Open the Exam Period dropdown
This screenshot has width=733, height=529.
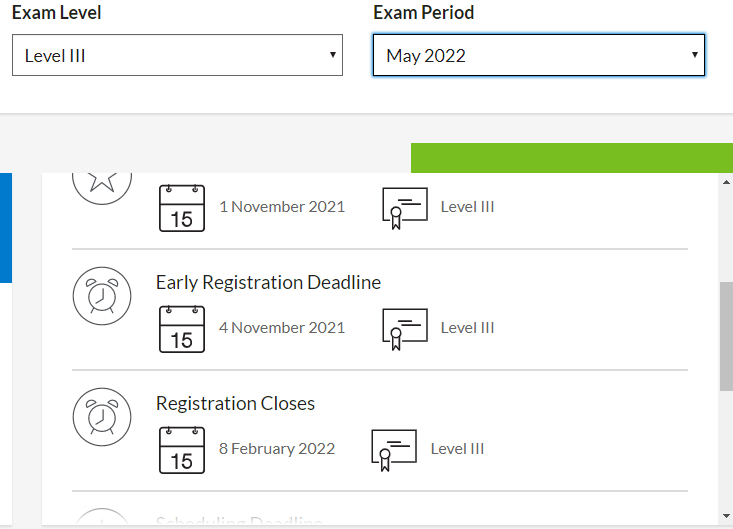538,56
